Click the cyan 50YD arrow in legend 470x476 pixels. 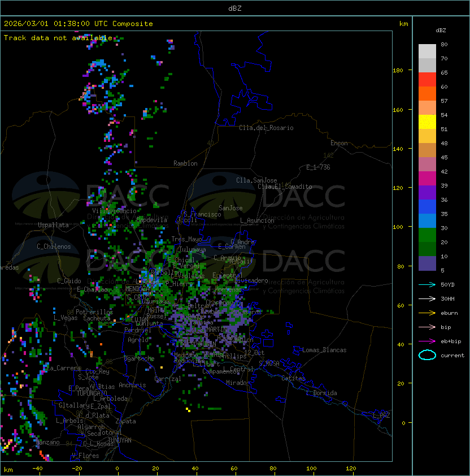[x=427, y=284]
